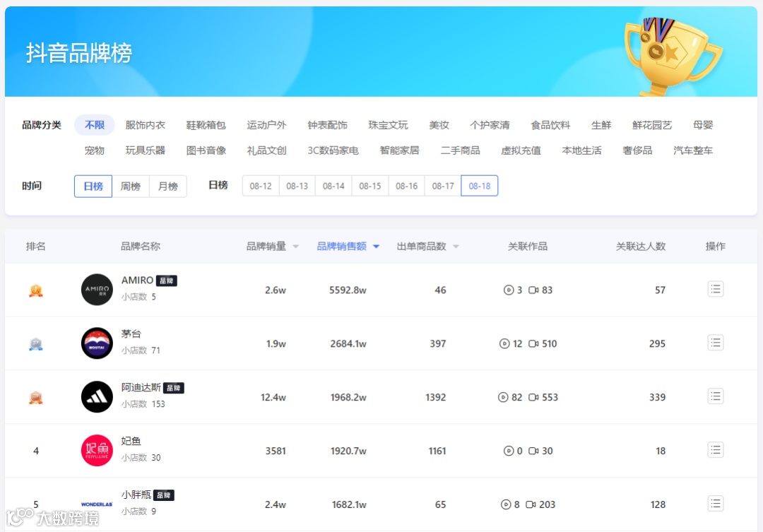
Task: Filter by 服饰内衣 category
Action: 146,125
